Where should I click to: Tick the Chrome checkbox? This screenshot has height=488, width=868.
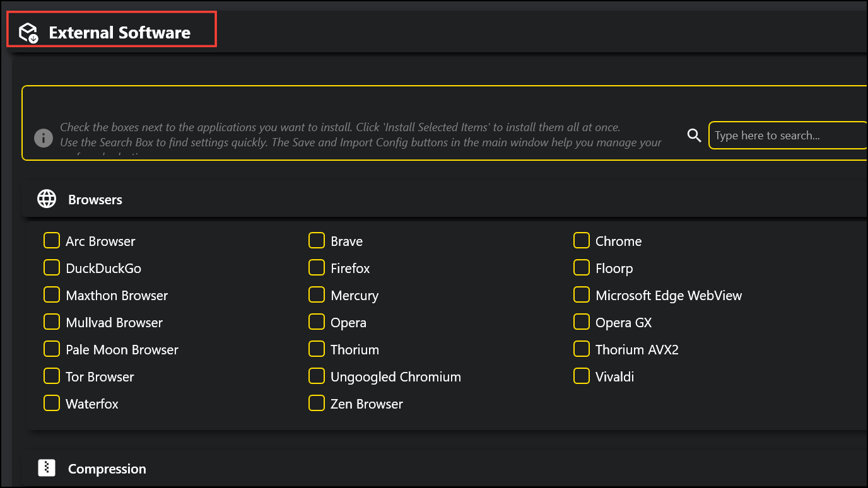tap(582, 241)
